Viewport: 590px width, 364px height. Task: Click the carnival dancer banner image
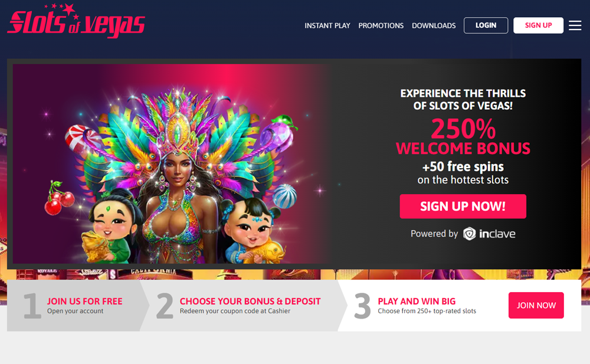[171, 164]
